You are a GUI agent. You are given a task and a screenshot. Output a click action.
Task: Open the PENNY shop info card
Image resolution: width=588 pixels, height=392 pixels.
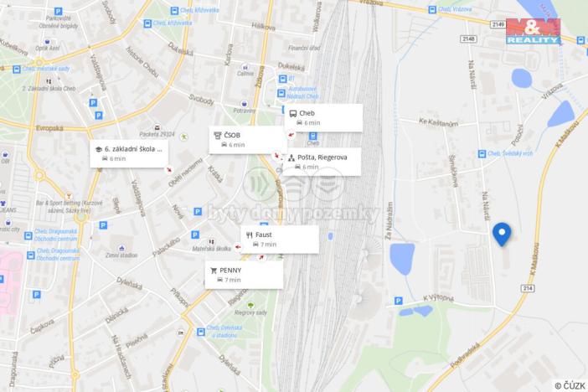coord(244,275)
